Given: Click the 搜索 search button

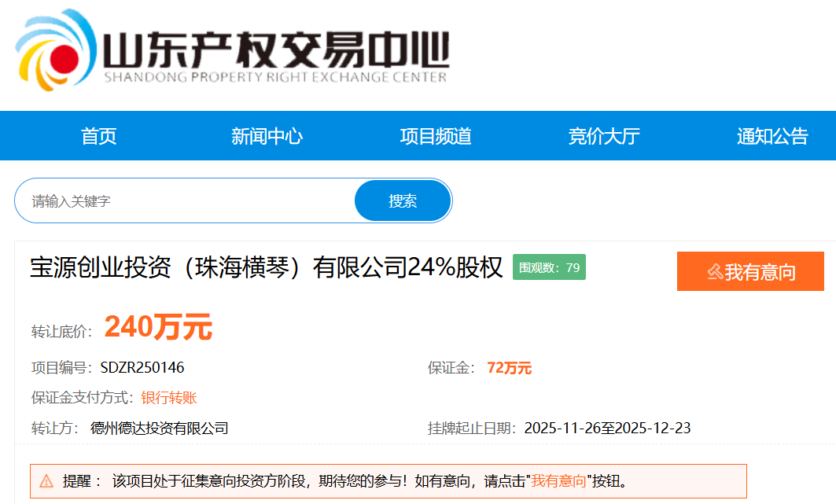Looking at the screenshot, I should pos(403,200).
